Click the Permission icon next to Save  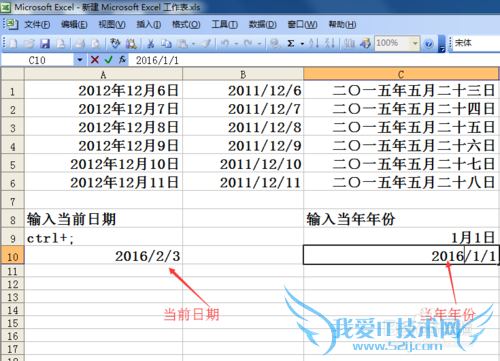(61, 43)
